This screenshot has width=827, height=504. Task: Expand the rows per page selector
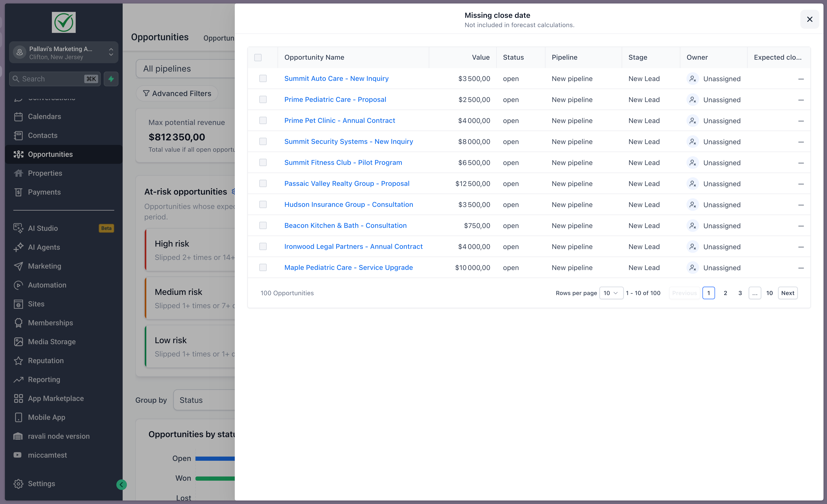[611, 293]
